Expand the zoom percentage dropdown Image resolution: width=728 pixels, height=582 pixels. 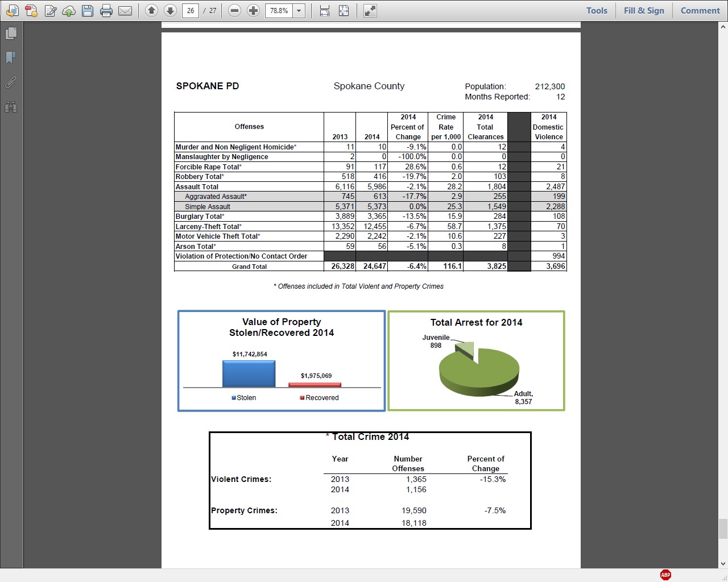pos(299,10)
